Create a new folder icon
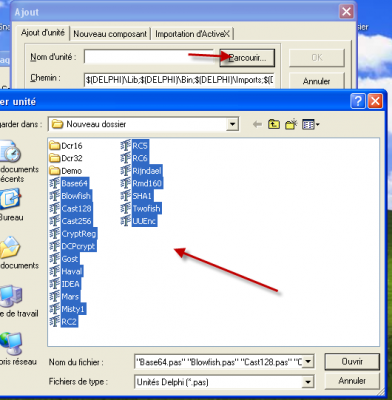This screenshot has height=400, width=392. 291,124
